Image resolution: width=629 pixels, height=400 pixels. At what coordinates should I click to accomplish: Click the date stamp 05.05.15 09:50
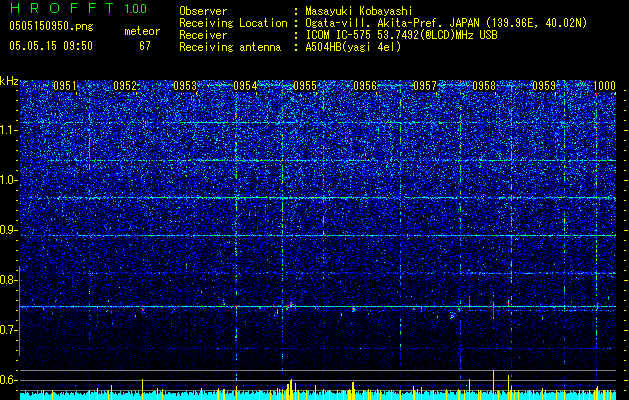(x=51, y=46)
